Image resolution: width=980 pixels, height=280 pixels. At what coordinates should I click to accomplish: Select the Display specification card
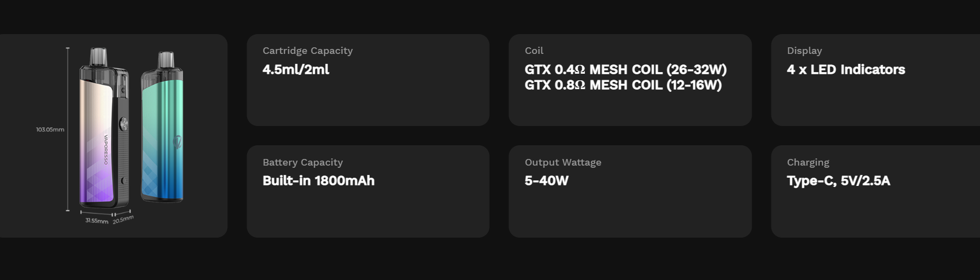(x=875, y=80)
